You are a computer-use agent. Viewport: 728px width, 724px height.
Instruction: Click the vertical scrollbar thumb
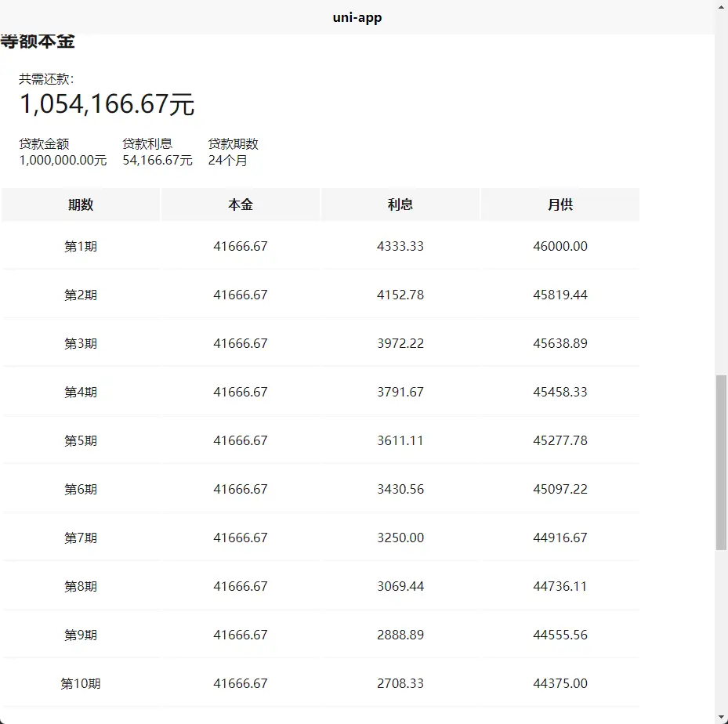pyautogui.click(x=721, y=462)
